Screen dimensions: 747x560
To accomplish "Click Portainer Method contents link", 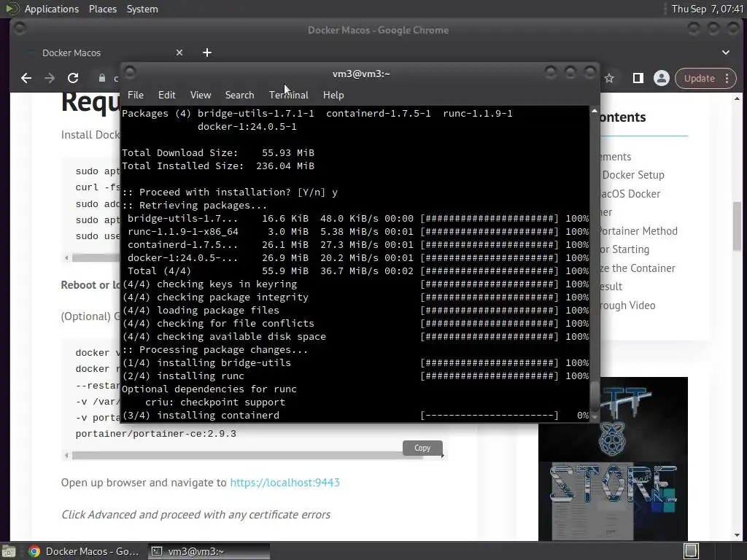I will (x=638, y=231).
